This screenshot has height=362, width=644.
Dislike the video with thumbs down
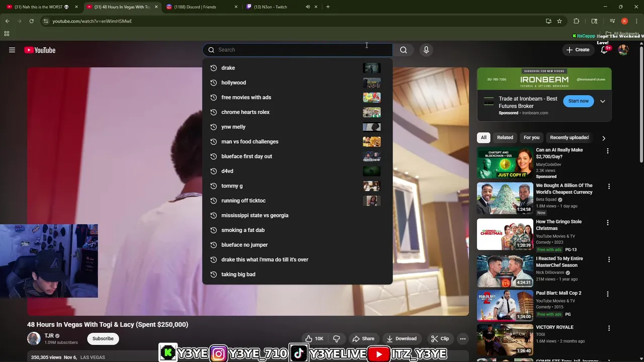337,338
